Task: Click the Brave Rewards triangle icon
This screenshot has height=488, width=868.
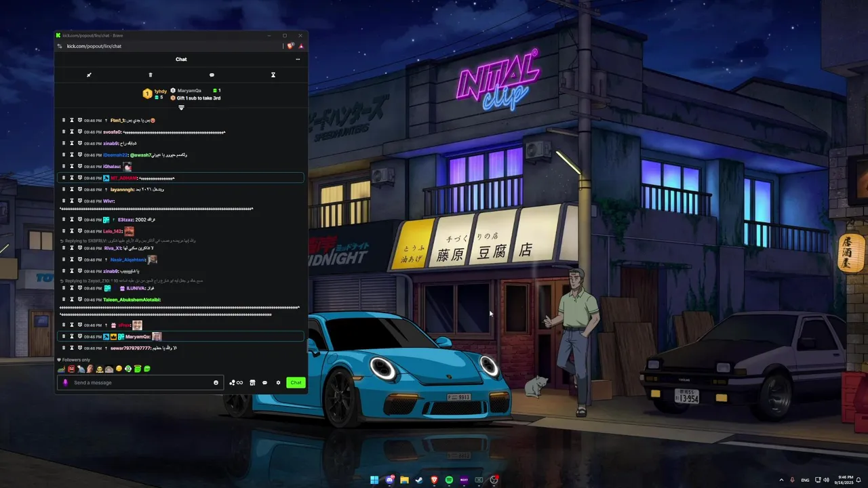Action: [x=300, y=46]
